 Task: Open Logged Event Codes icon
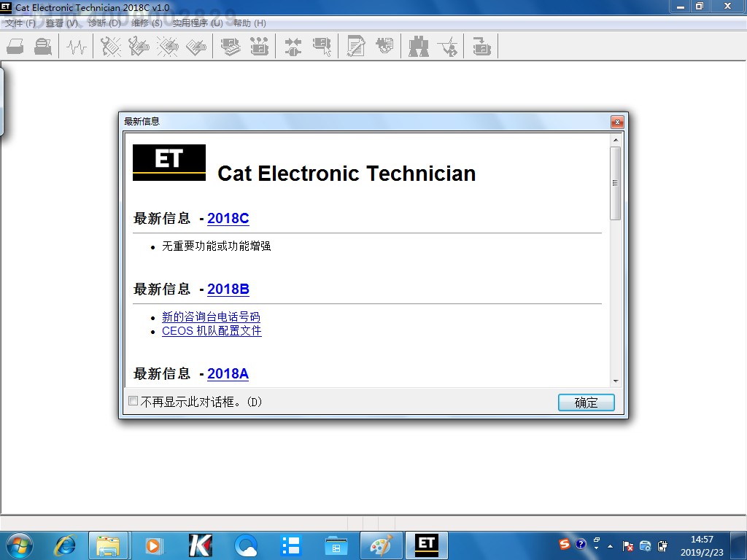coord(196,47)
